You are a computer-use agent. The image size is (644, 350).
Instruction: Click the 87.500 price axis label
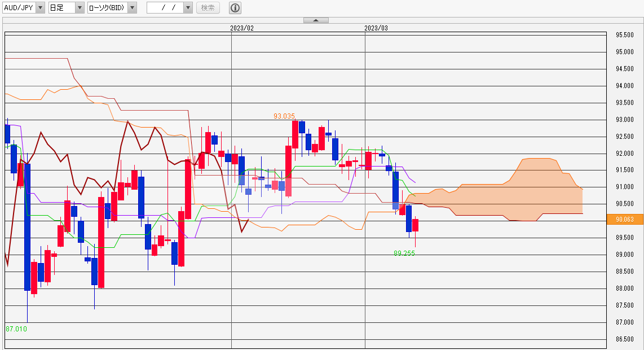click(625, 305)
